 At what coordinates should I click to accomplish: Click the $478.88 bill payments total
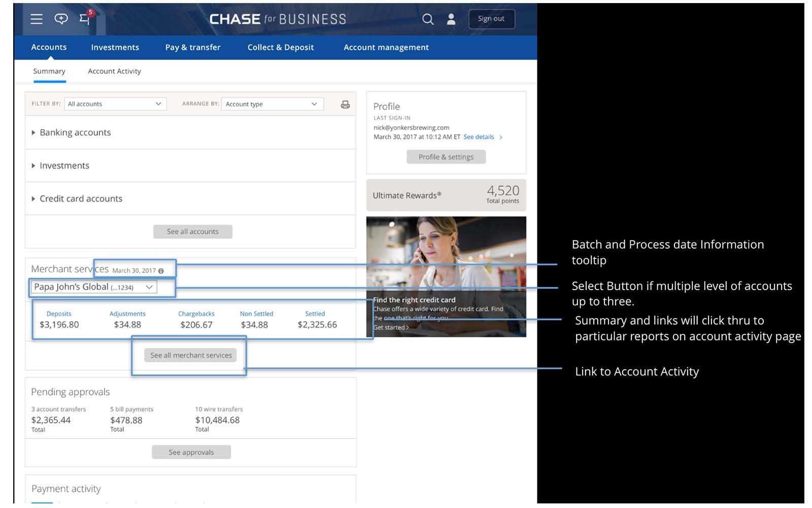point(126,420)
